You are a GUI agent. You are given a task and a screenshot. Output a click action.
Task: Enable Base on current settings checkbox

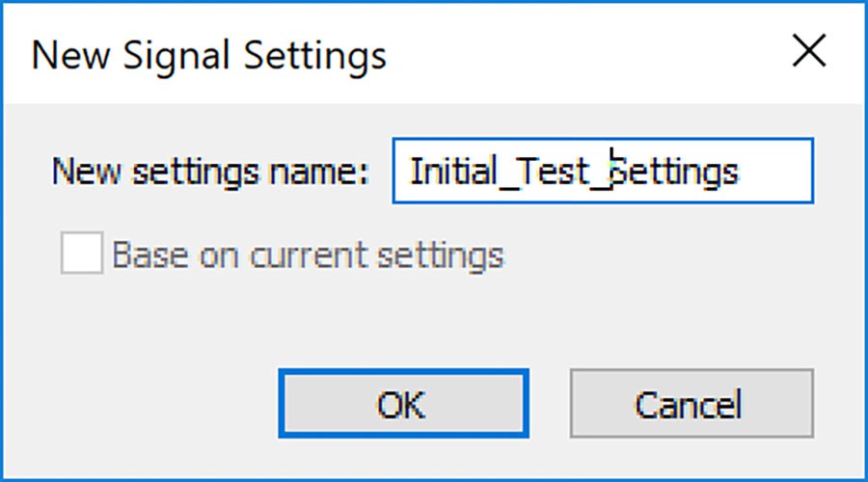click(x=82, y=253)
